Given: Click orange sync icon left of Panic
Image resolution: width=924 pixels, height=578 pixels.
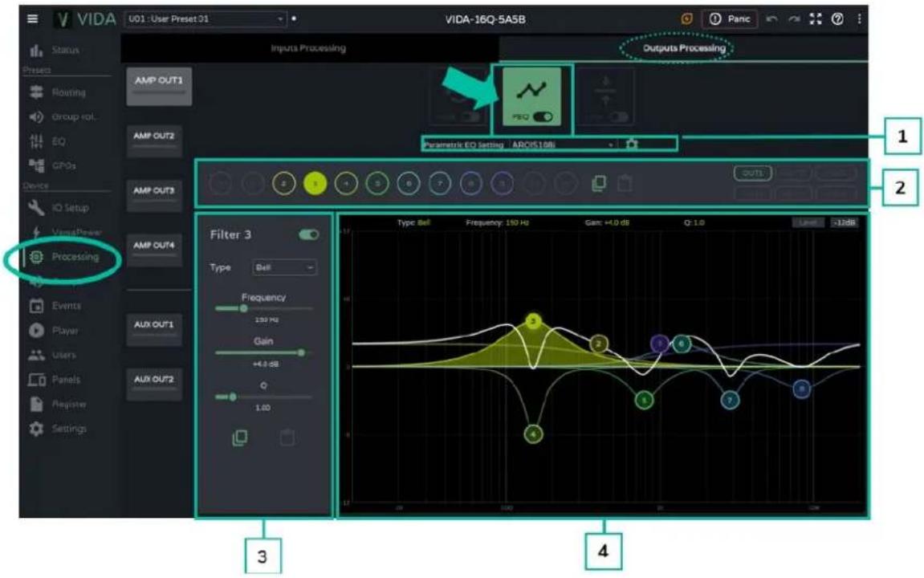Looking at the screenshot, I should [686, 18].
